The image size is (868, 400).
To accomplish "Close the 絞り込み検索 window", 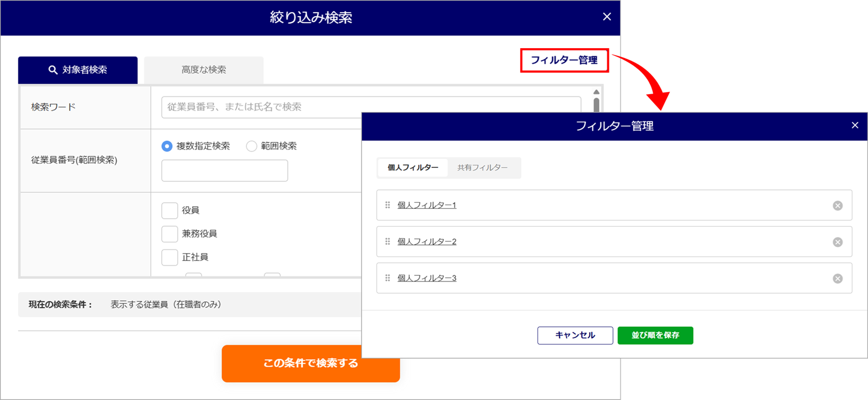I will point(607,17).
